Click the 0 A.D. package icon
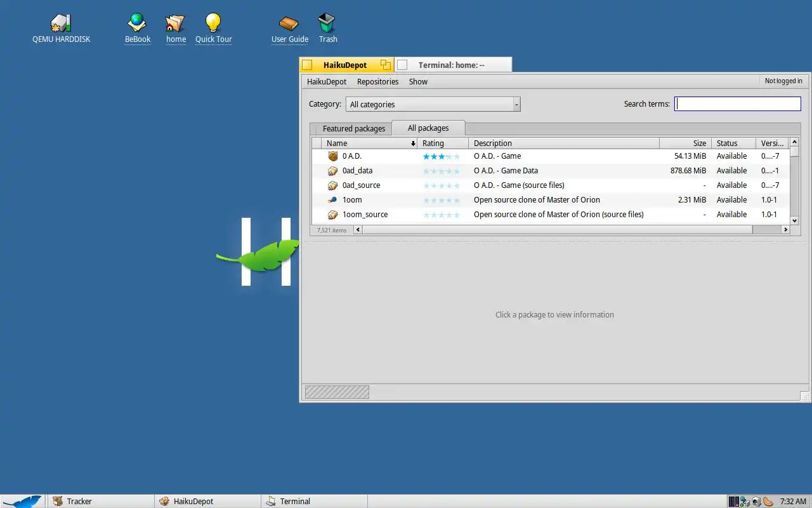Viewport: 812px width, 508px height. [332, 156]
